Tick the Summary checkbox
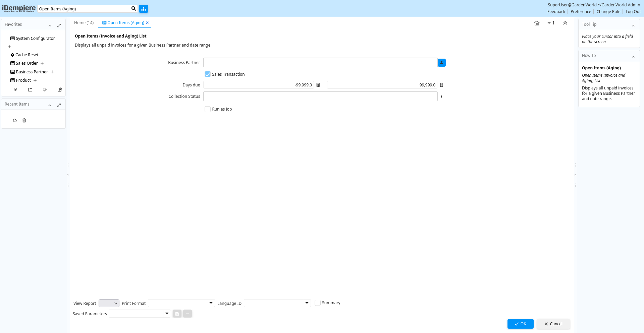 (x=318, y=303)
